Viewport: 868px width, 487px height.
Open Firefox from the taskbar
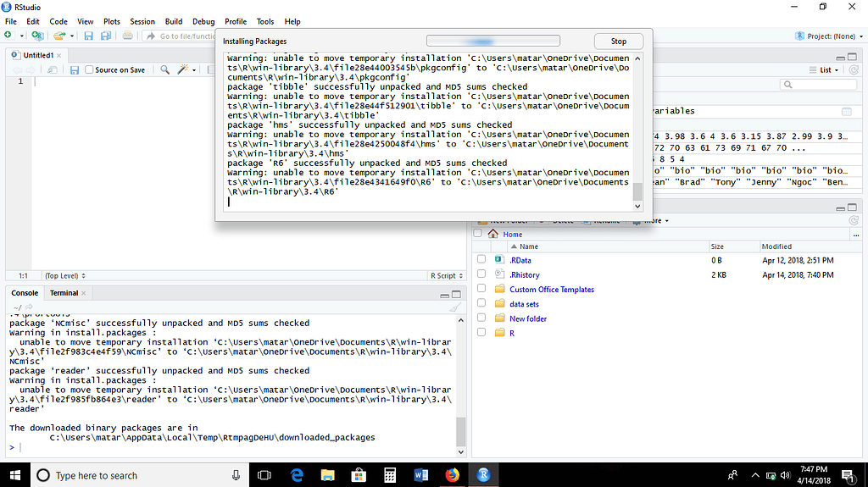[453, 475]
